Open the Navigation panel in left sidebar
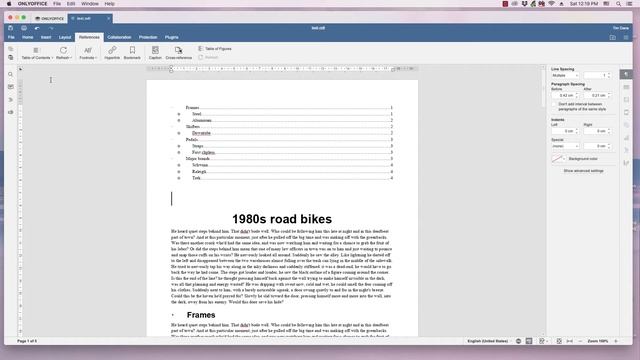 [11, 100]
